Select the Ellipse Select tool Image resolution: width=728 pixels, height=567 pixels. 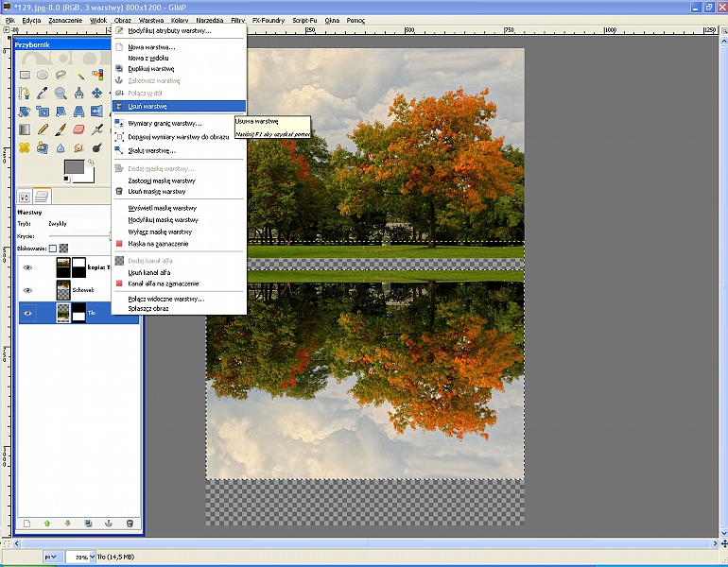[x=43, y=75]
